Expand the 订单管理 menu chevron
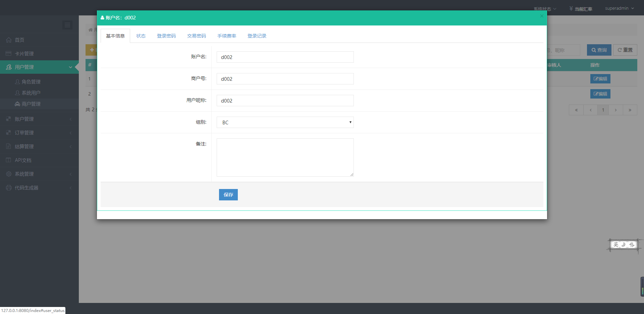Screen dimensions: 644x314 click(x=70, y=133)
